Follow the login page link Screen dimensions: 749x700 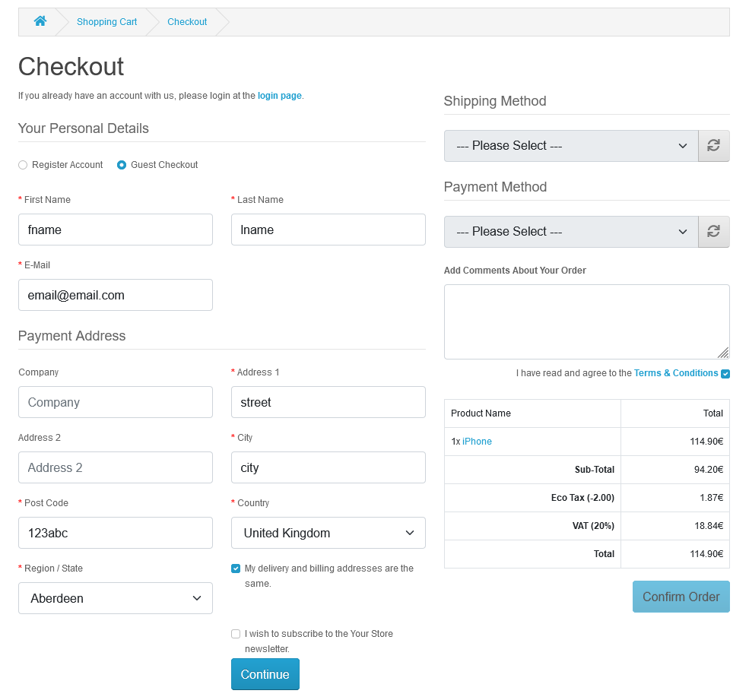point(279,96)
